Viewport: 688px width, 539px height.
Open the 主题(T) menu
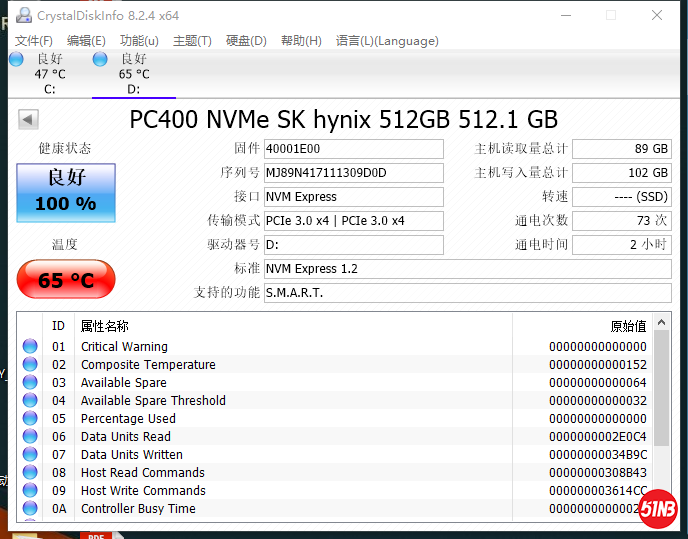point(192,41)
